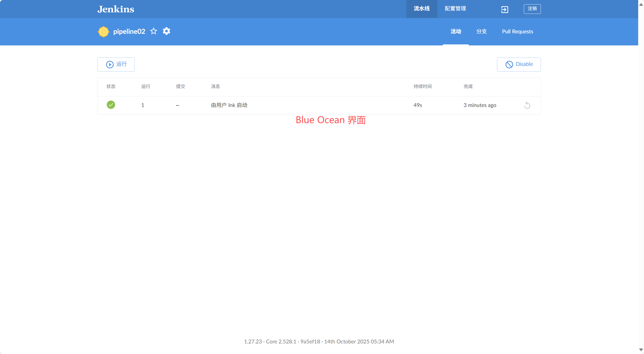The width and height of the screenshot is (644, 354).
Task: Click the '由用户 lnk 启动' run message
Action: [229, 105]
